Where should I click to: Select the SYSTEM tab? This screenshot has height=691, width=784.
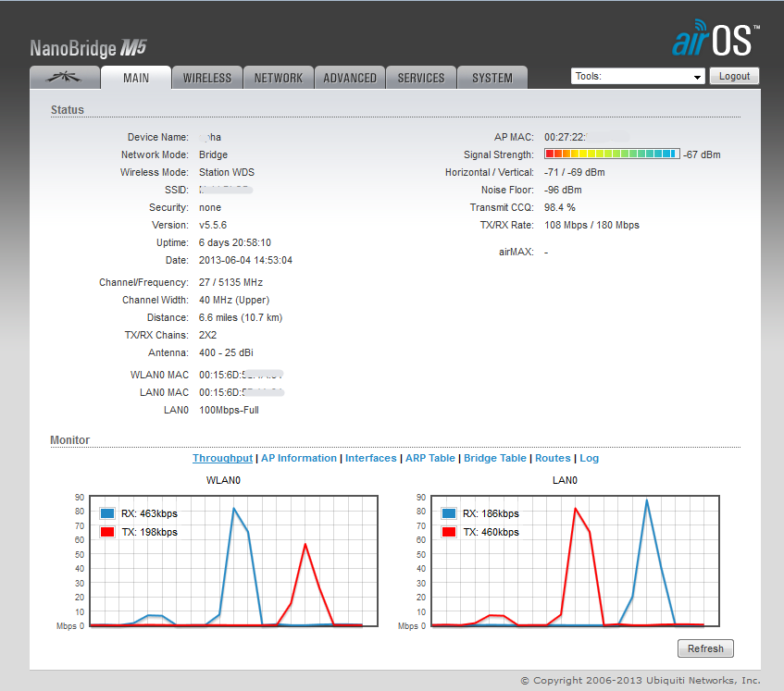tap(492, 78)
